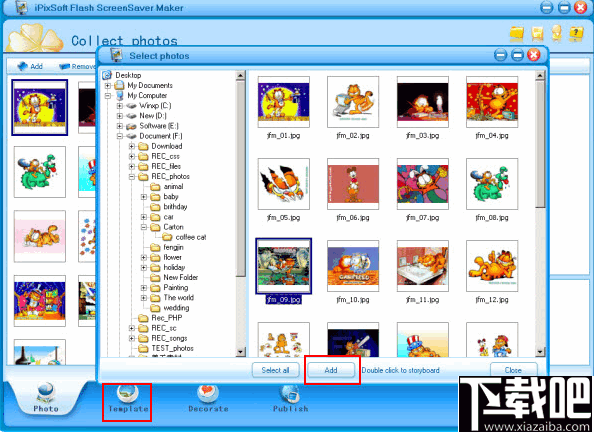Close the Select photos dialog with red X
The image size is (594, 432).
point(534,56)
